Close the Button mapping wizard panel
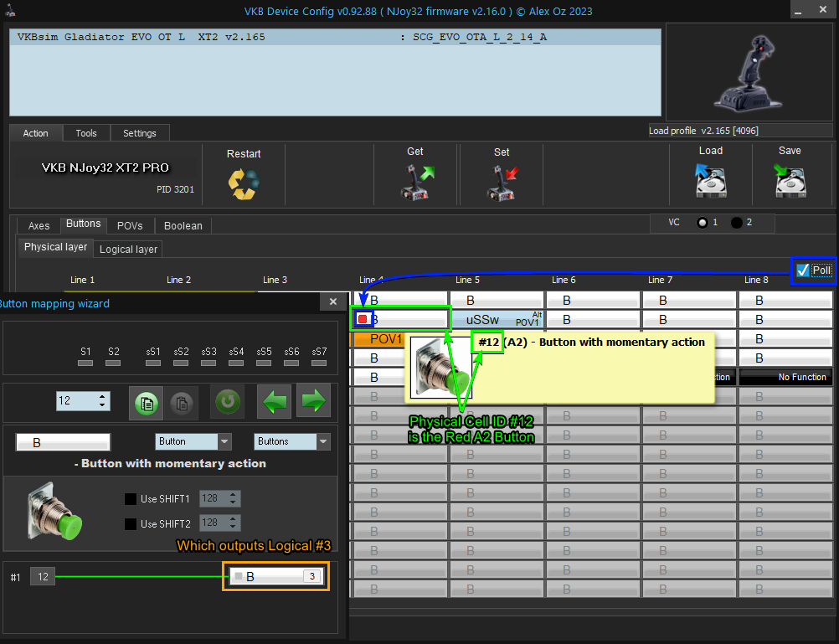The image size is (839, 644). click(332, 302)
